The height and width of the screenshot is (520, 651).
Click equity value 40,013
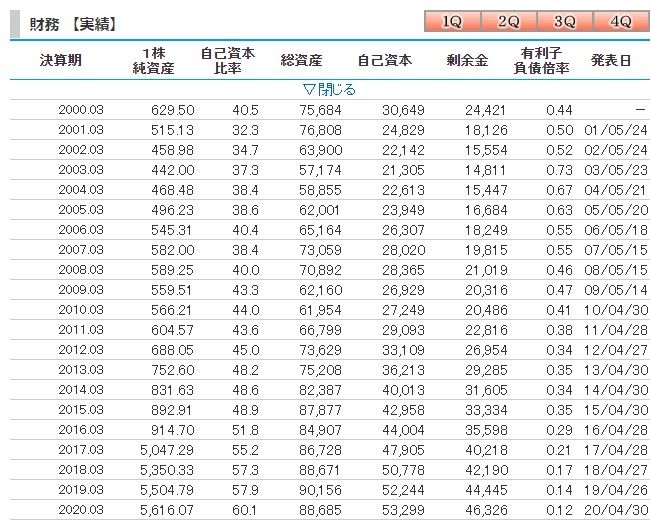[x=403, y=390]
